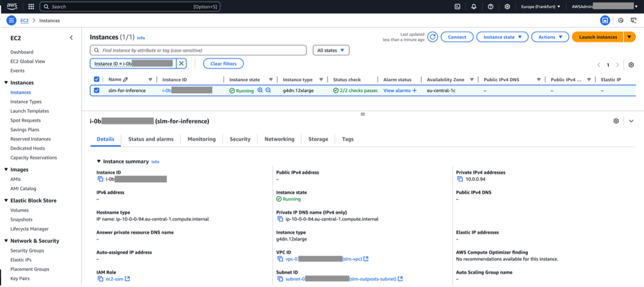Copy the private IPv4 address 10.0.0.94
The width and height of the screenshot is (644, 287).
pyautogui.click(x=460, y=179)
